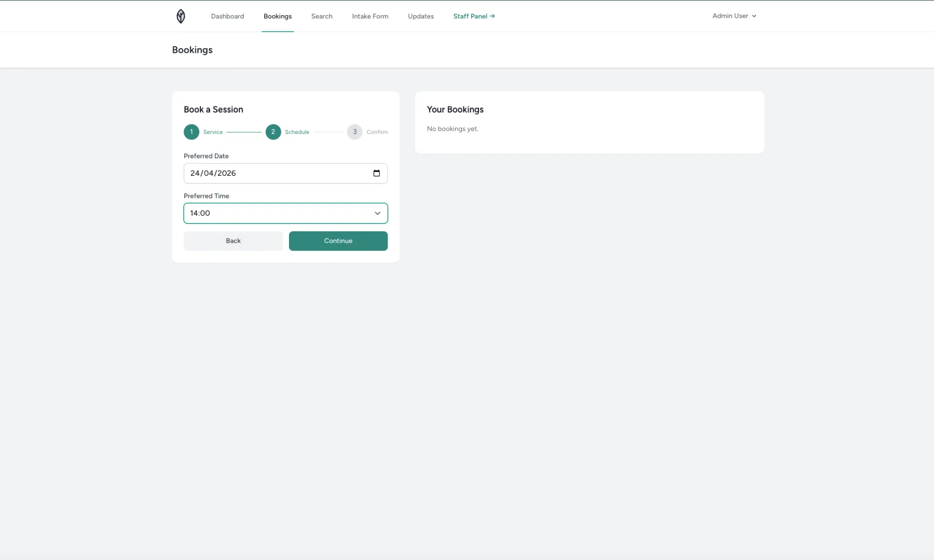This screenshot has width=934, height=560.
Task: Click the Your Bookings panel area
Action: [589, 122]
